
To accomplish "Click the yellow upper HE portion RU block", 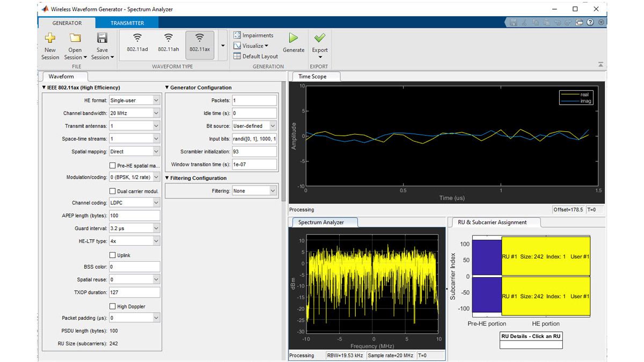I will coord(545,256).
